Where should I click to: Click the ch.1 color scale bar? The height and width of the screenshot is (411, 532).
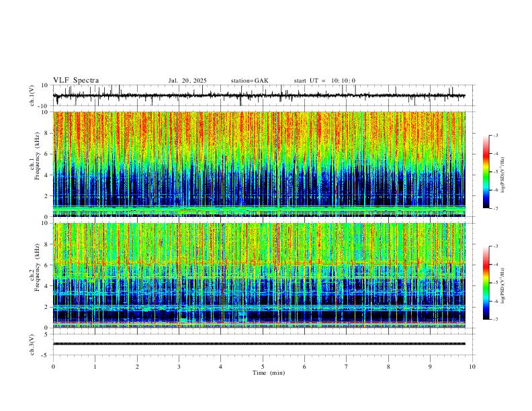486,172
